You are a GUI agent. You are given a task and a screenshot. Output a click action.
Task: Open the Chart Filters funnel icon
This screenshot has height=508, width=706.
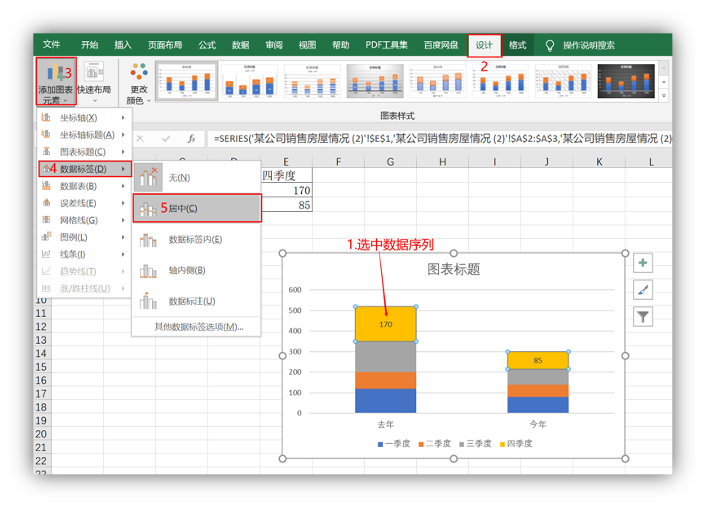pyautogui.click(x=643, y=317)
